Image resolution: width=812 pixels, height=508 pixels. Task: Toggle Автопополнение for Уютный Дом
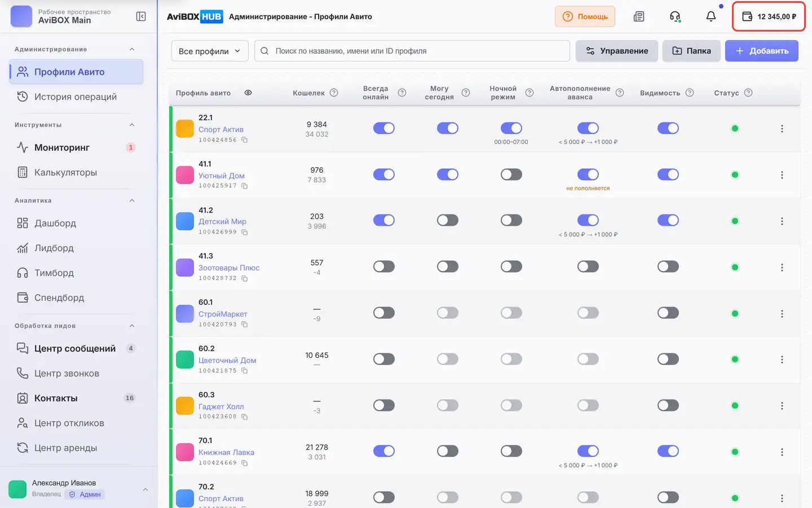click(x=588, y=174)
